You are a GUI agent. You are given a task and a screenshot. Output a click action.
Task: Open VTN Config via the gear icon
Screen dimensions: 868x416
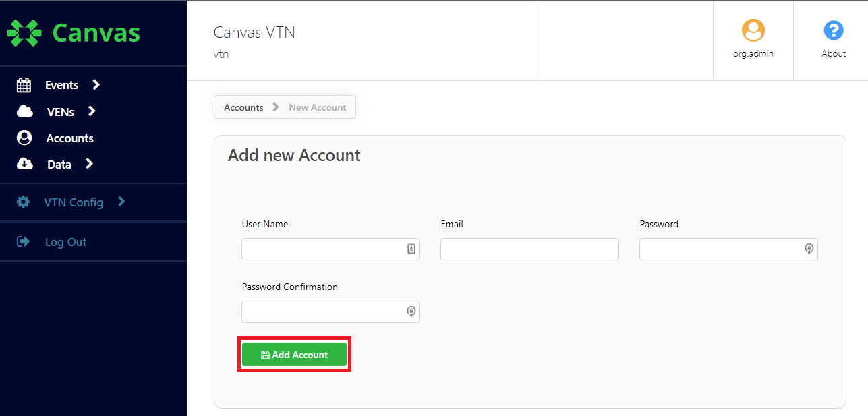click(x=24, y=202)
